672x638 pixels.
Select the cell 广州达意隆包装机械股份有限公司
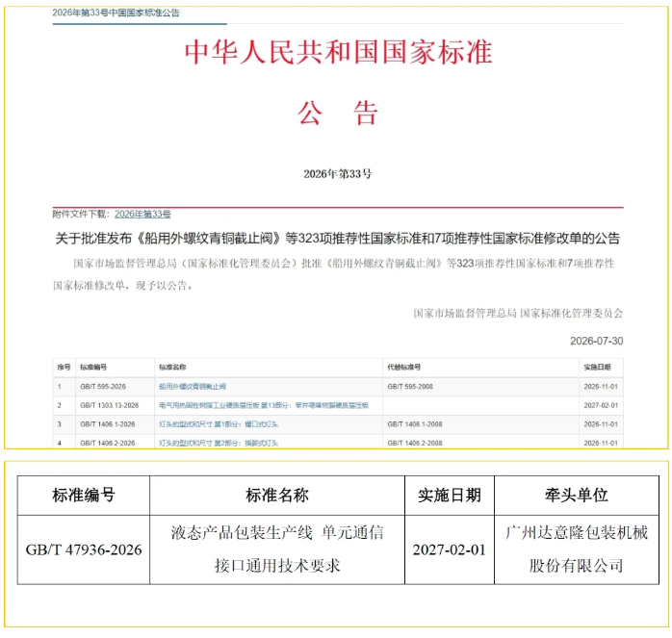(577, 549)
